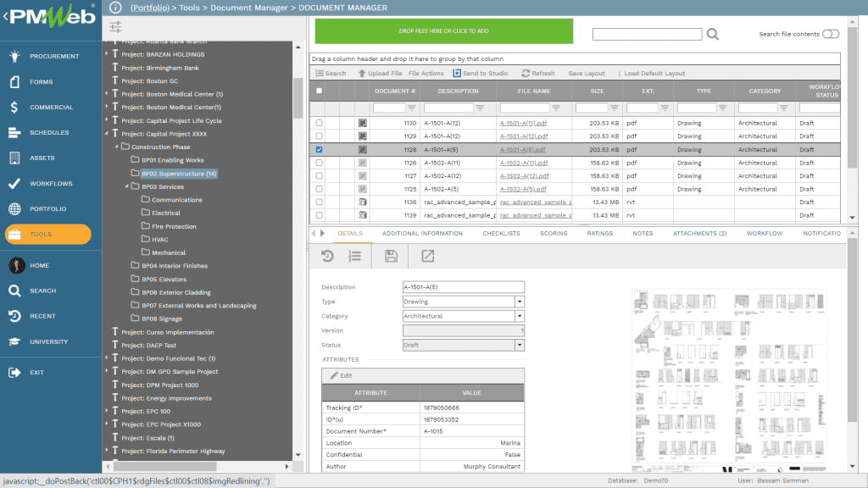
Task: Collapse Project: Capital Project XXXX node
Action: click(x=107, y=133)
